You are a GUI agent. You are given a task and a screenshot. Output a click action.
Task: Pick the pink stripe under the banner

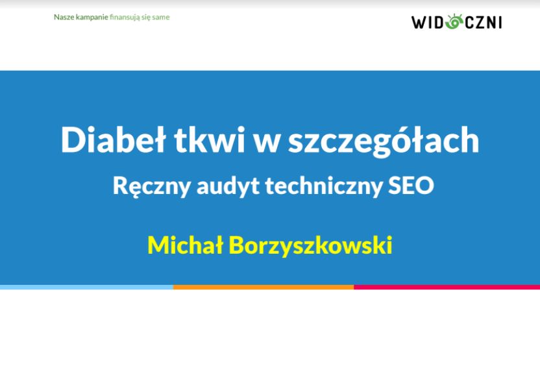447,286
